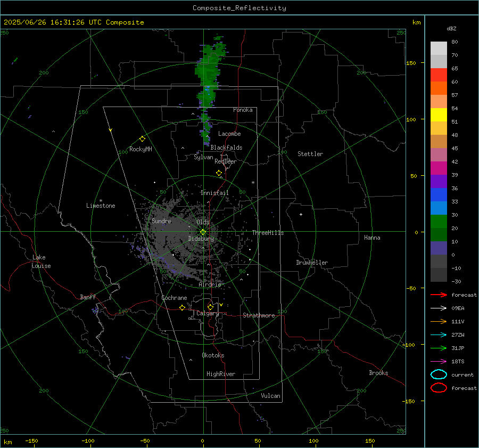Screen dimensions: 479x448
Task: Click the Innisfail map label
Action: pyautogui.click(x=214, y=193)
